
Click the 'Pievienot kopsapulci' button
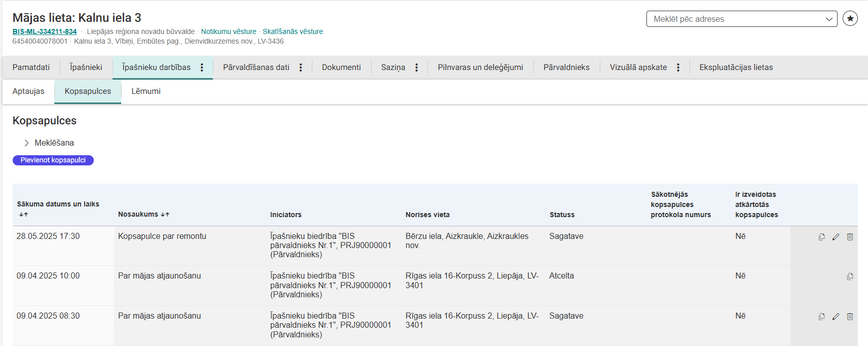pos(53,160)
